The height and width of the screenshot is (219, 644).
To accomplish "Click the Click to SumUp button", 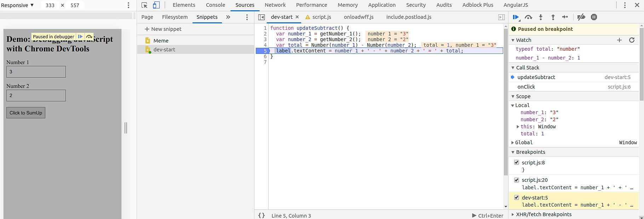I will 26,113.
